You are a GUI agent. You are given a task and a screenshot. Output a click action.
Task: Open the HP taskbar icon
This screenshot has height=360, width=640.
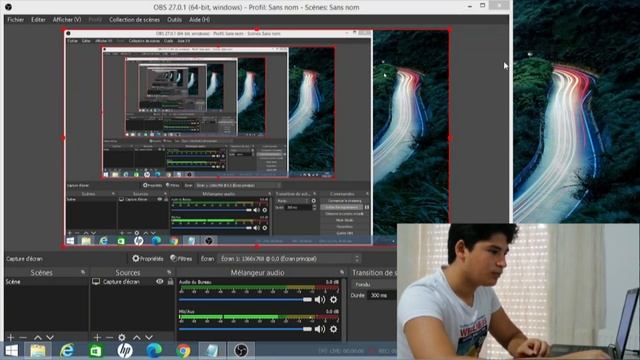[125, 351]
